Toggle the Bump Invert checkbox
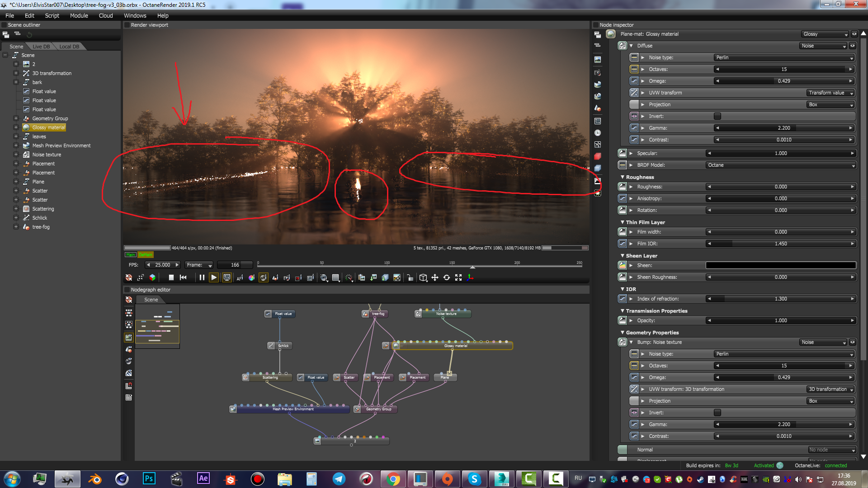 [717, 413]
